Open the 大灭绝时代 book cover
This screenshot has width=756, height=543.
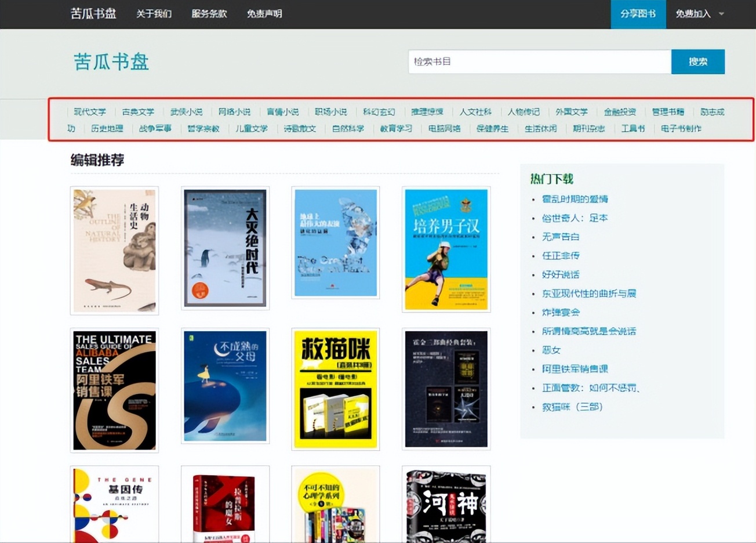pyautogui.click(x=225, y=248)
